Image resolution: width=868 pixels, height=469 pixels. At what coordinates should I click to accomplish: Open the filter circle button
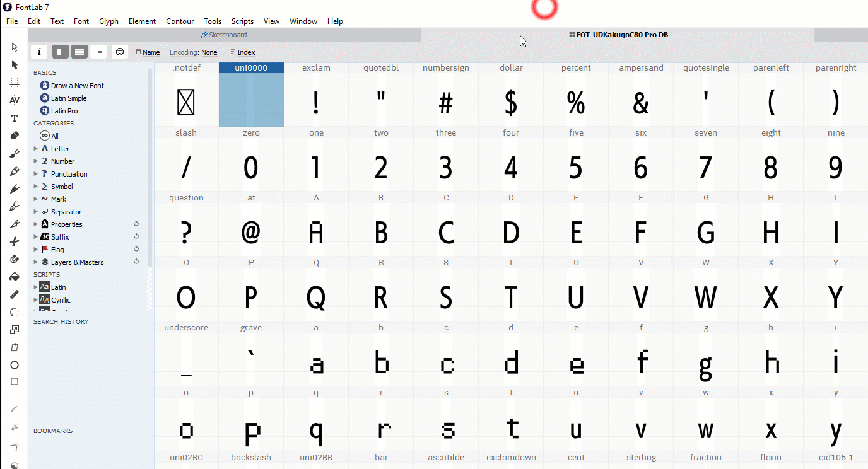click(120, 52)
